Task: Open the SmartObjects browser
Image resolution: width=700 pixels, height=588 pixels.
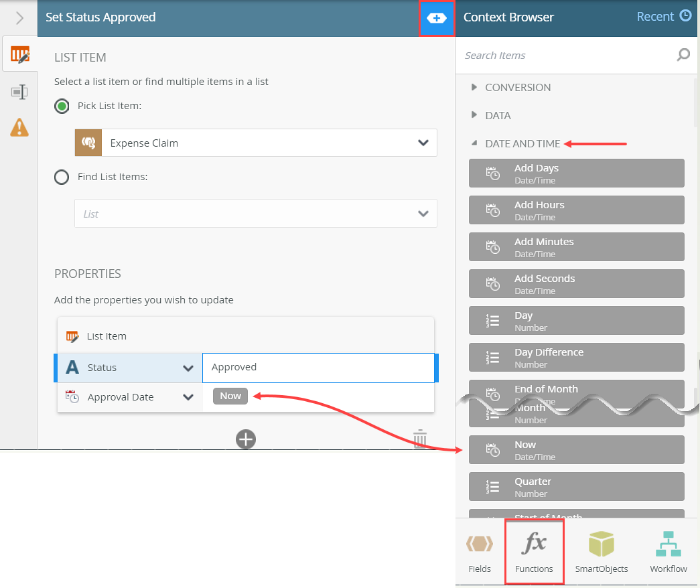Action: (x=601, y=550)
